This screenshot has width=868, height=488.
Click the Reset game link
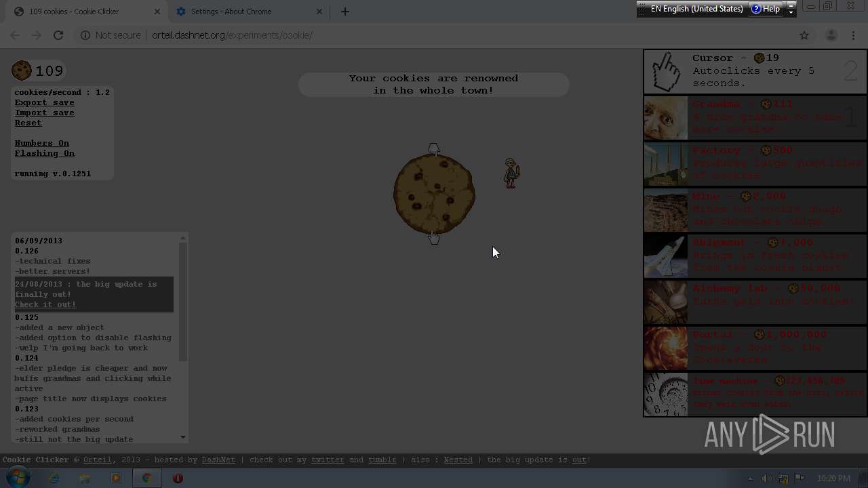[28, 123]
